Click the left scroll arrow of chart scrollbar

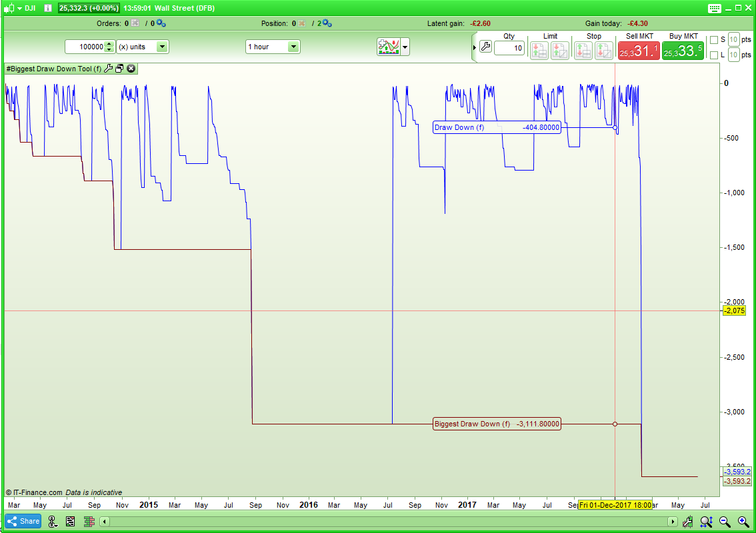tap(105, 522)
